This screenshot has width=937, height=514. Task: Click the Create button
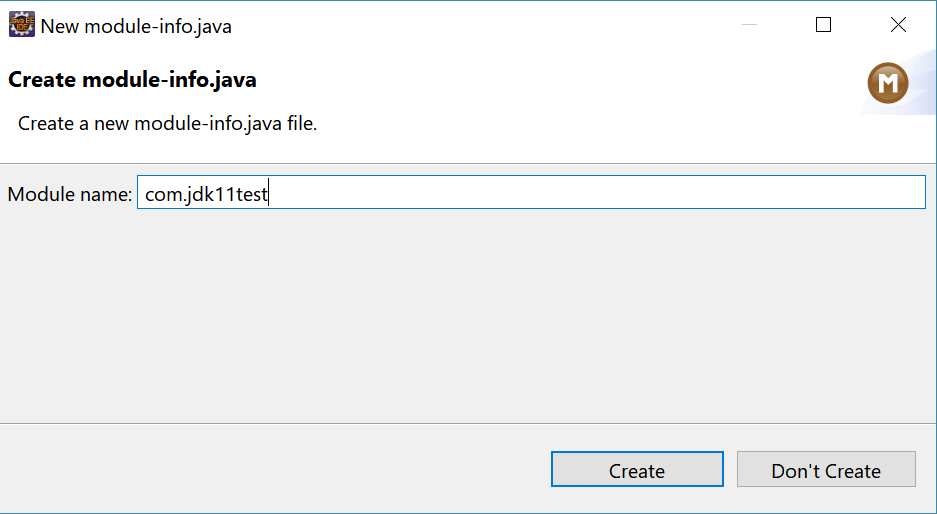637,469
